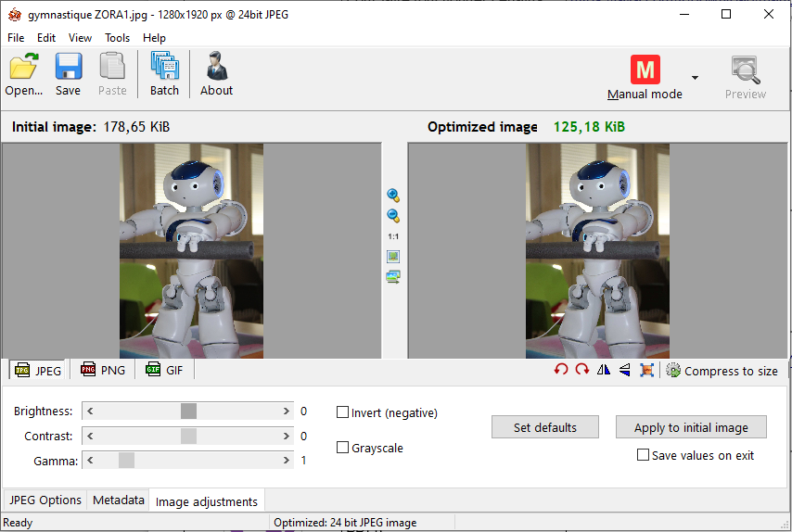Increase Contrast with right arrow

(x=286, y=437)
